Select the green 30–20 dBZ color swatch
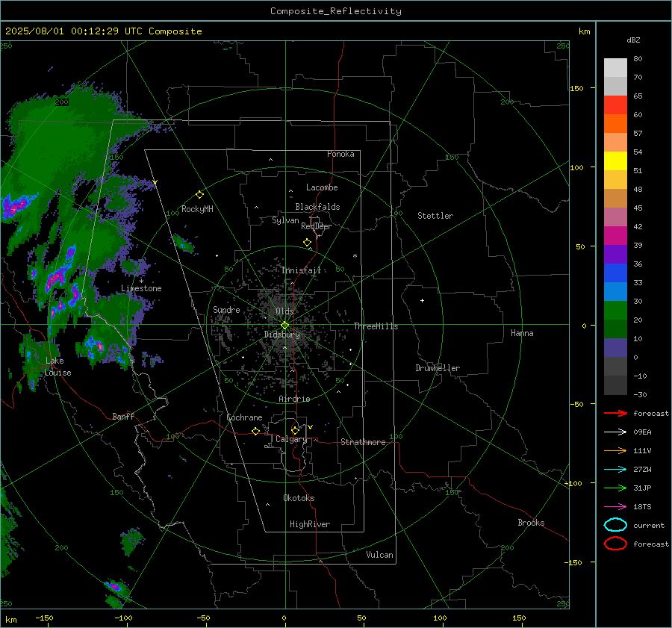Viewport: 672px width, 628px height. tap(615, 311)
